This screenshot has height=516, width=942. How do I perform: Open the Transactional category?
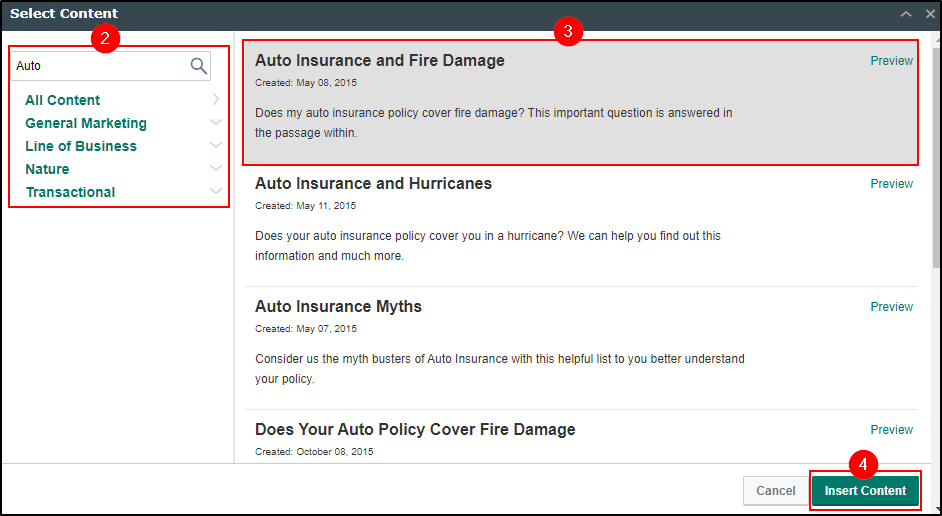click(x=70, y=192)
